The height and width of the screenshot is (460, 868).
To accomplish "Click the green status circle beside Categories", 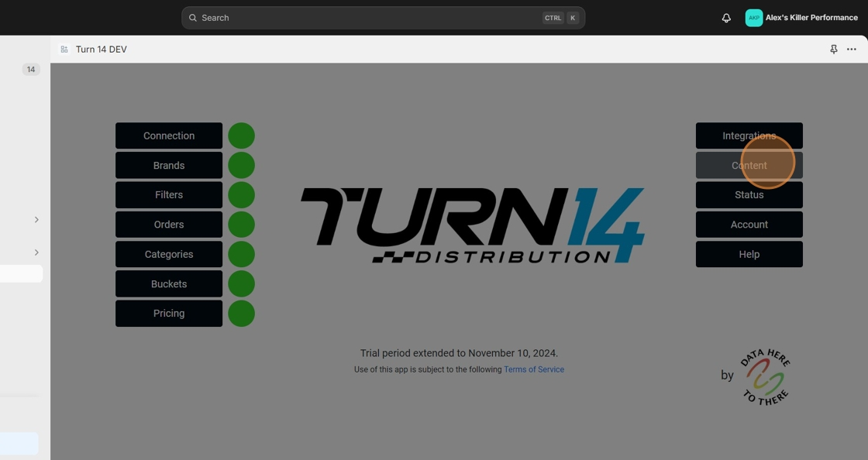I will [x=241, y=254].
